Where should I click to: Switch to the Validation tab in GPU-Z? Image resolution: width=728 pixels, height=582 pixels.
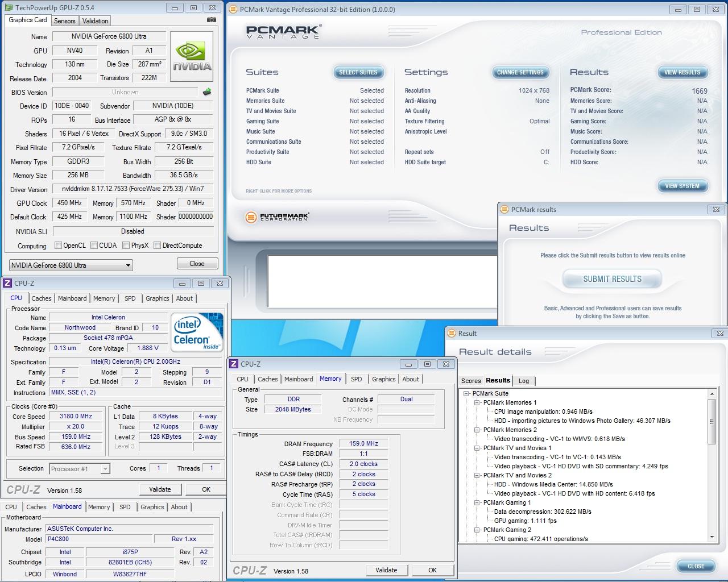click(x=95, y=21)
